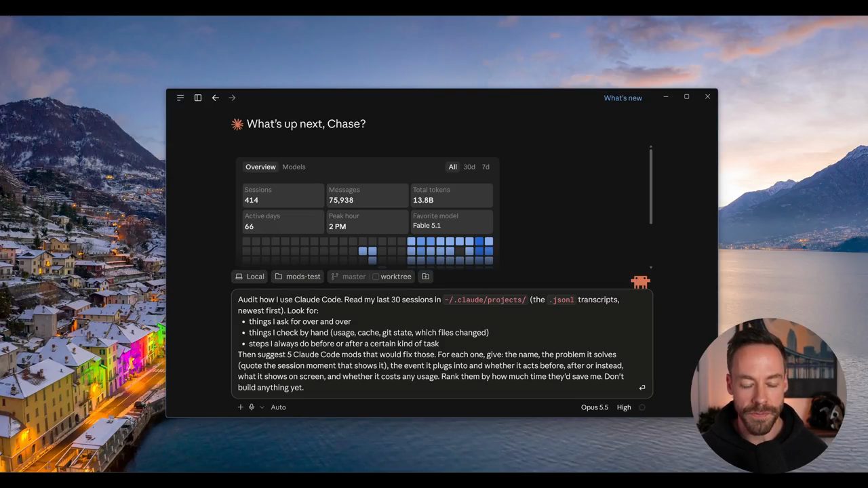
Task: Select the 7d time range filter
Action: 486,167
